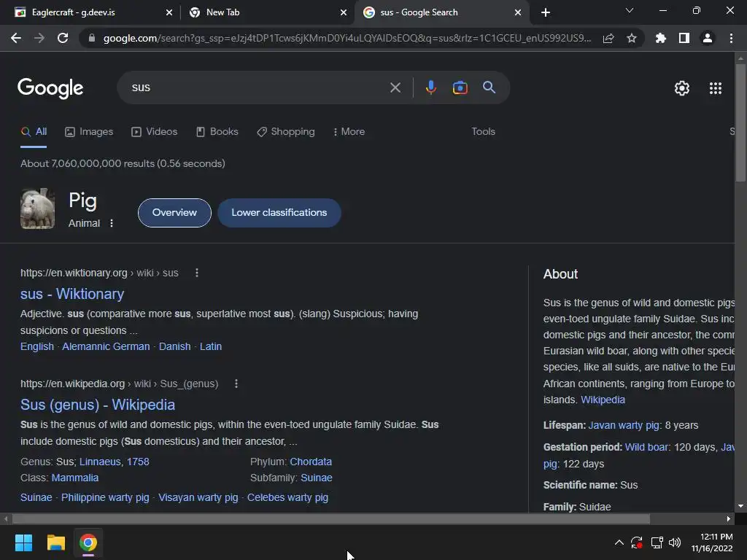Open a new browser tab
This screenshot has width=747, height=560.
pos(546,12)
